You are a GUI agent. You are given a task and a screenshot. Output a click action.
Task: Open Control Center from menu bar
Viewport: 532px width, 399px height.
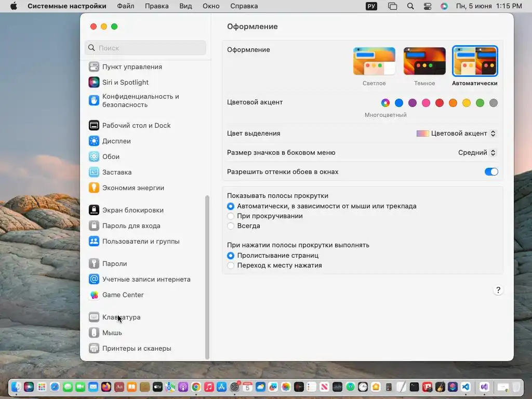428,6
